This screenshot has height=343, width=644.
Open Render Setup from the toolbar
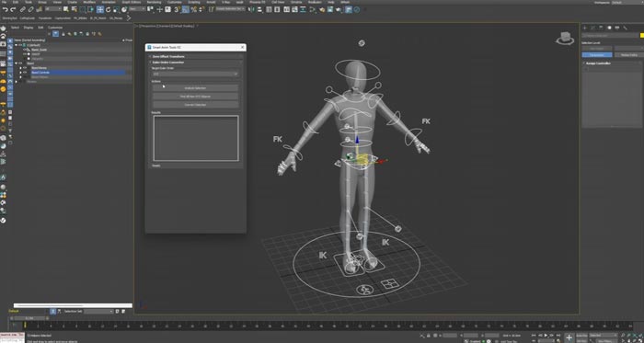pyautogui.click(x=323, y=9)
